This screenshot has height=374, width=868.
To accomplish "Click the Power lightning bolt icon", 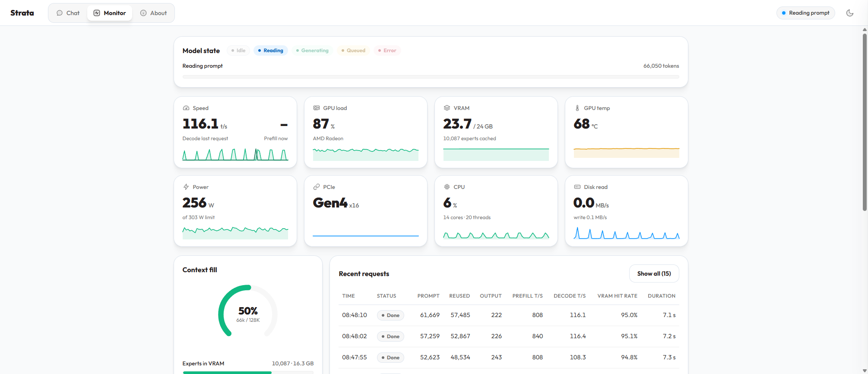I will [x=186, y=187].
